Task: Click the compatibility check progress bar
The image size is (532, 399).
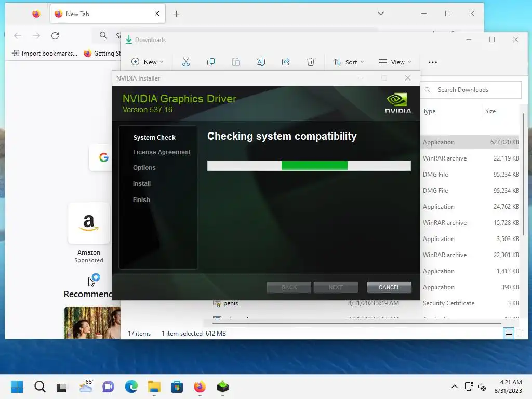Action: coord(309,166)
